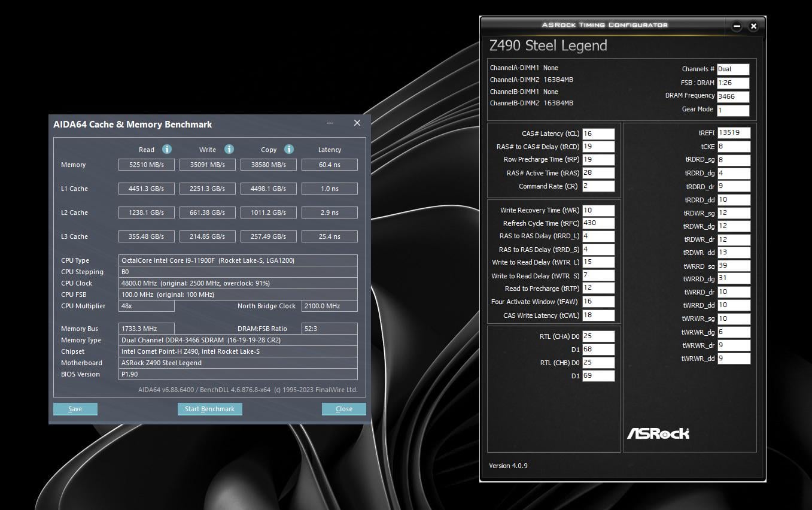Select the tCKE value field
The height and width of the screenshot is (510, 812).
coord(734,147)
